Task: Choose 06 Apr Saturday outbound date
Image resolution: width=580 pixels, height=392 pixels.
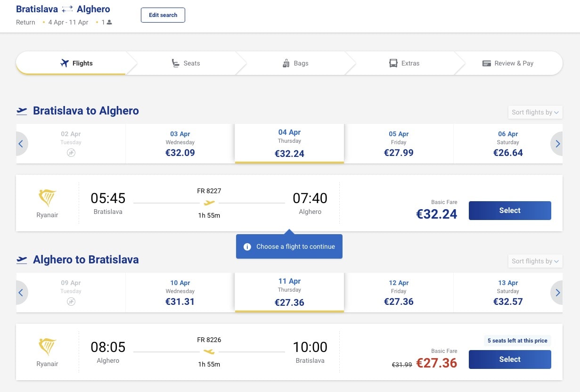Action: 508,144
